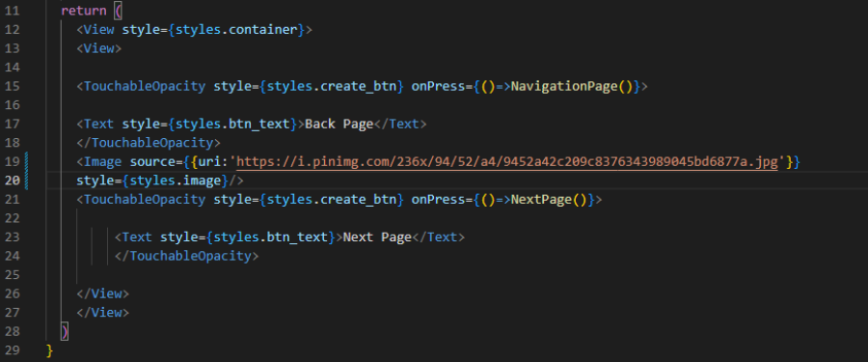Open the pinimg.com image URL link
The height and width of the screenshot is (362, 868).
507,162
